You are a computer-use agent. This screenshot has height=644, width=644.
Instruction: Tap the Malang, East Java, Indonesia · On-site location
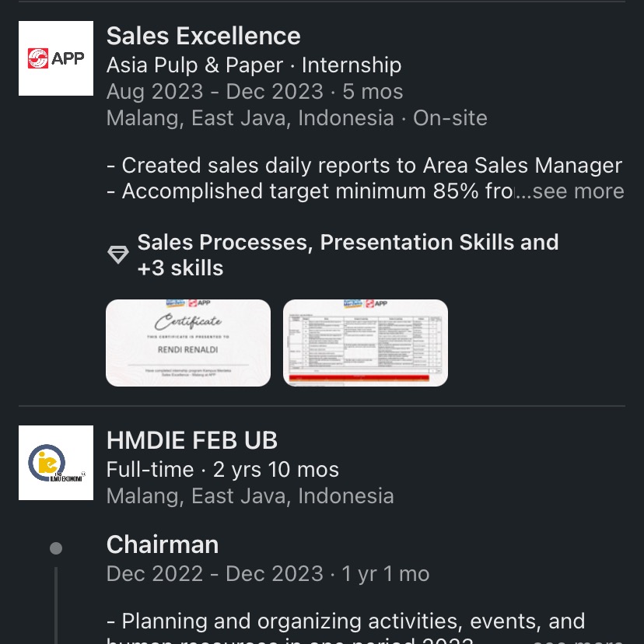tap(296, 118)
